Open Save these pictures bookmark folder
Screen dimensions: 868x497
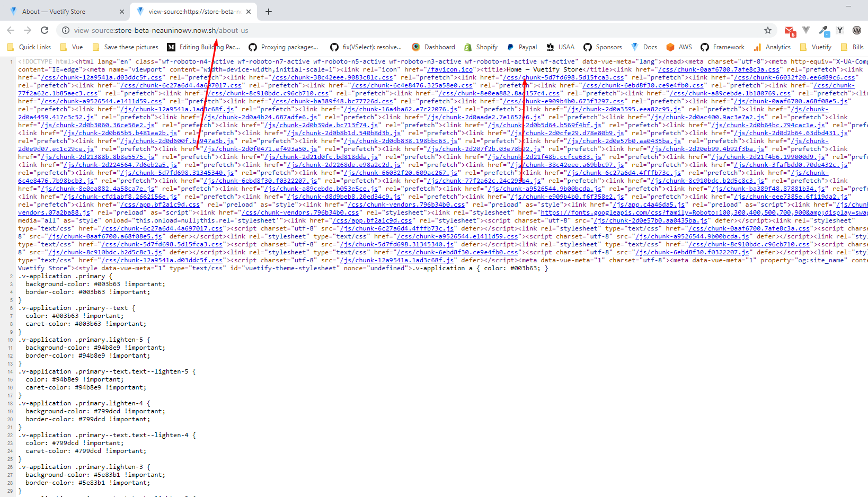[x=125, y=47]
